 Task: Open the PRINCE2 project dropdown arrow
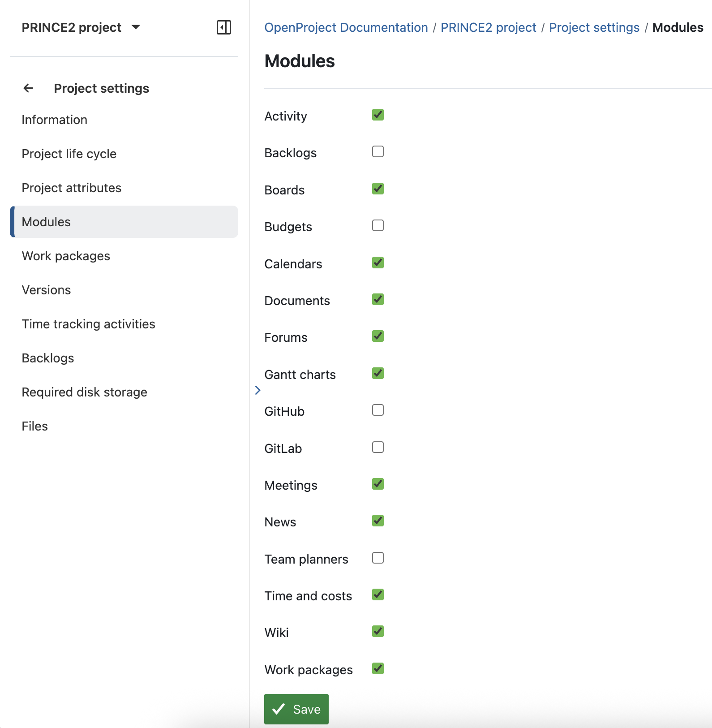(136, 27)
